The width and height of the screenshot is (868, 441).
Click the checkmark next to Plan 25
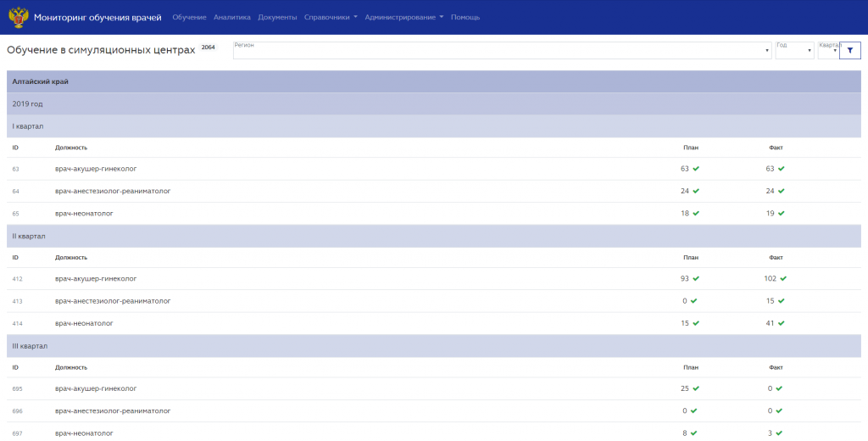[696, 389]
